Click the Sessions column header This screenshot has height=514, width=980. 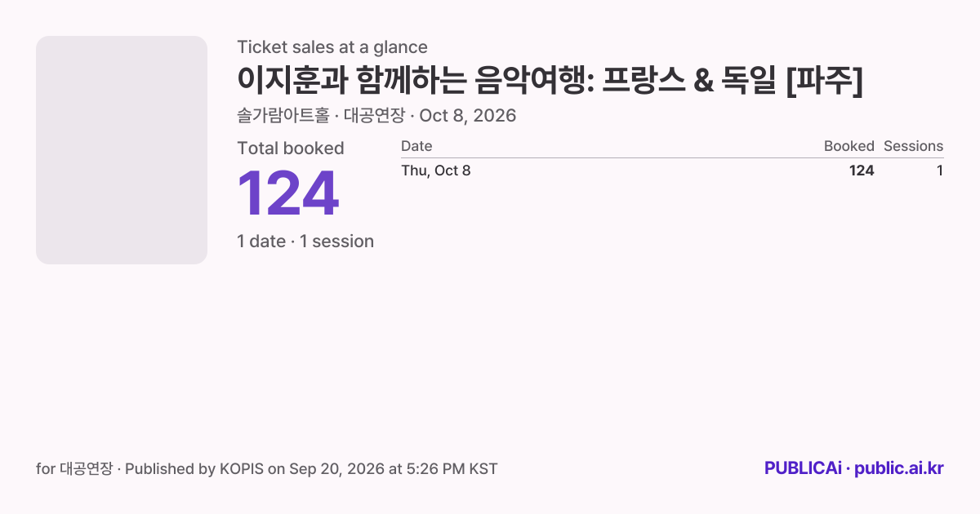coord(913,146)
